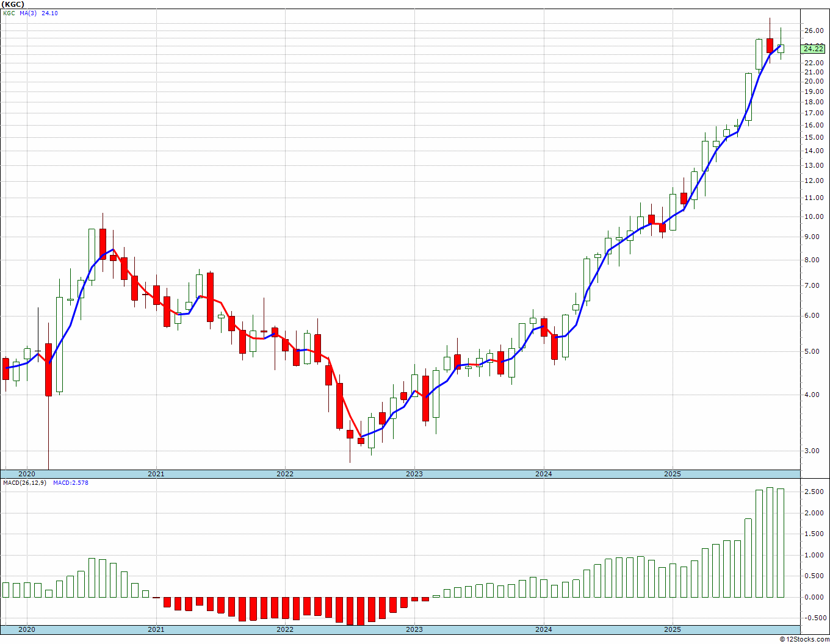830x644 pixels.
Task: Click the (KGC) chart title
Action: 13,4
